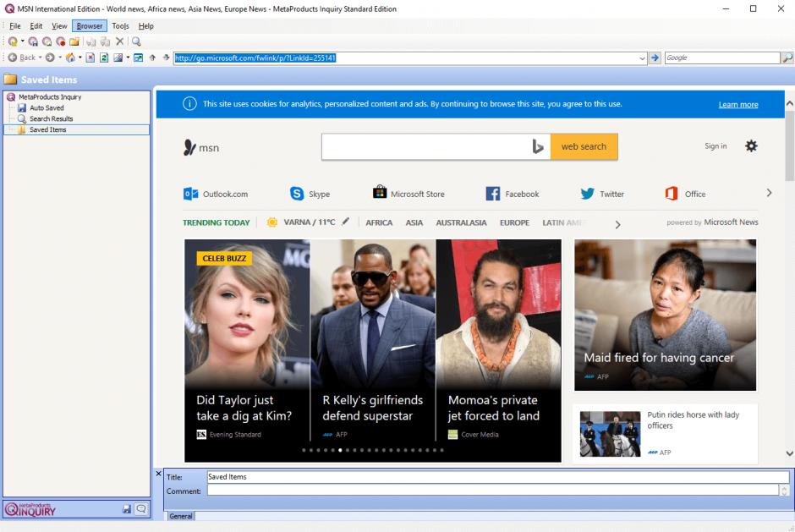The width and height of the screenshot is (795, 532).
Task: Click the third toolbar icon with the page badge
Action: click(47, 41)
